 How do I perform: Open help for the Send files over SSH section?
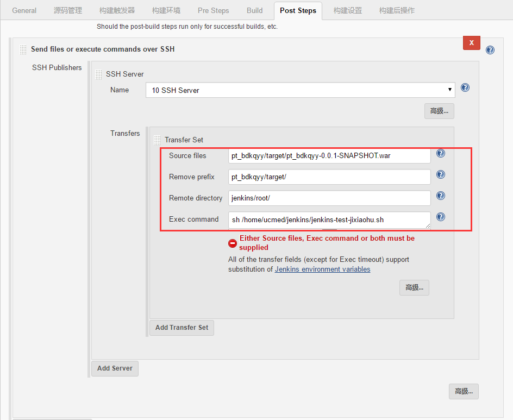[x=490, y=50]
